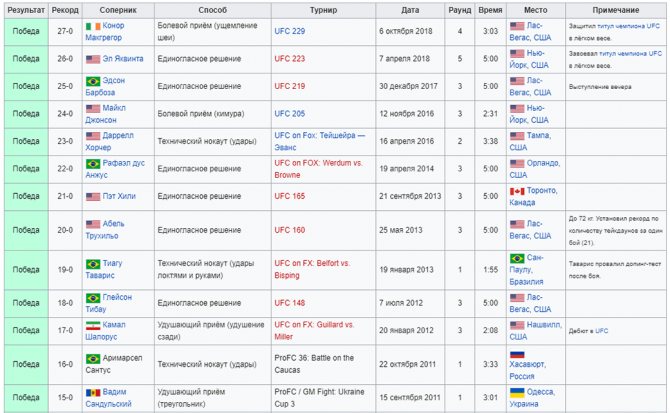670x413 pixels.
Task: Click the US flag beside Даррелл Хорчер
Action: point(93,136)
